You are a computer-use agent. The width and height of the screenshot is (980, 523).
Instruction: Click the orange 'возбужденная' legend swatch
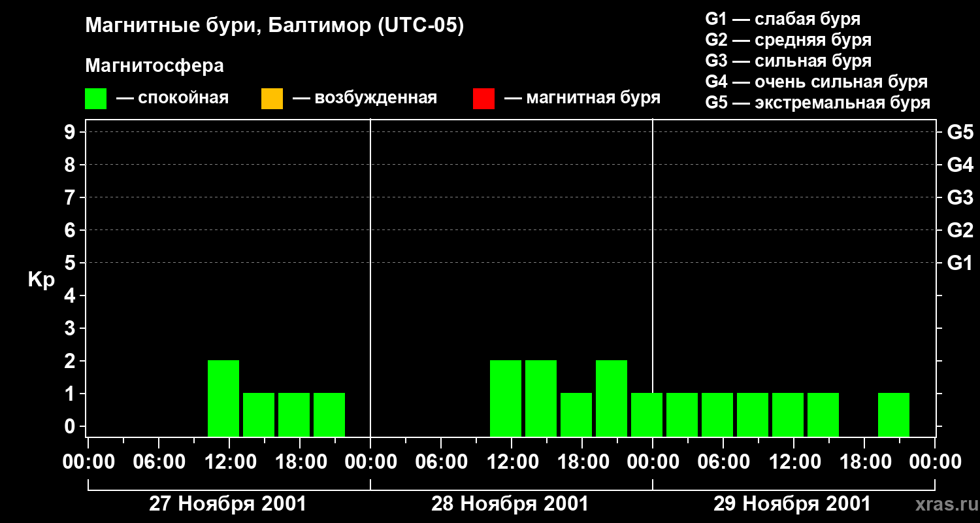(x=272, y=99)
